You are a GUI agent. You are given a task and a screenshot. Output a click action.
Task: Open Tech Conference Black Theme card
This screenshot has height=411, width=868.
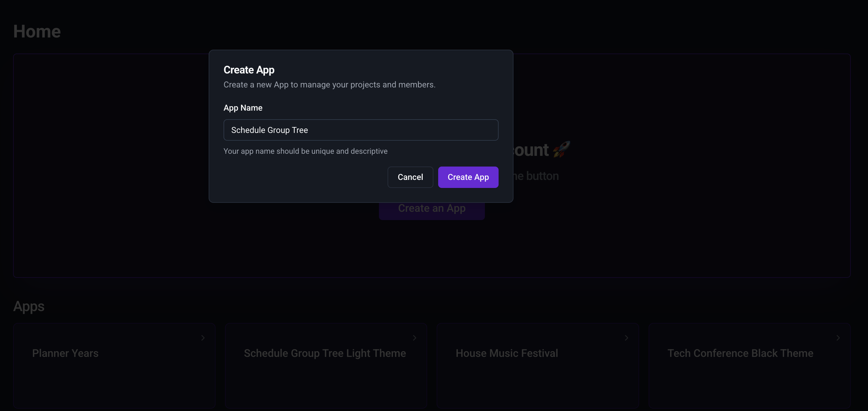click(x=749, y=365)
